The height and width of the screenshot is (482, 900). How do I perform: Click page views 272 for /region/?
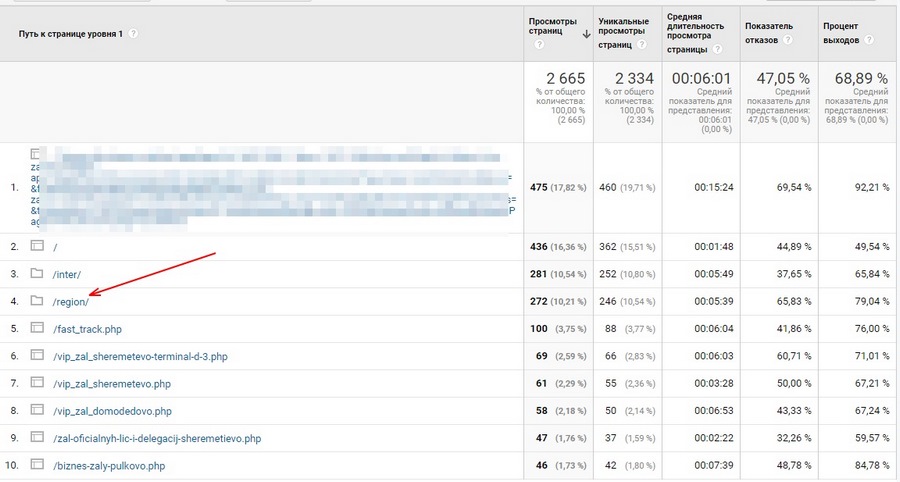click(x=538, y=301)
